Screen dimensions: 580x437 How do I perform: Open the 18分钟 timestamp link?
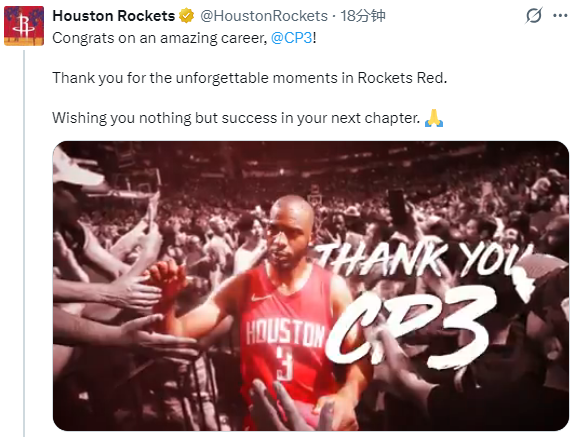[x=362, y=16]
